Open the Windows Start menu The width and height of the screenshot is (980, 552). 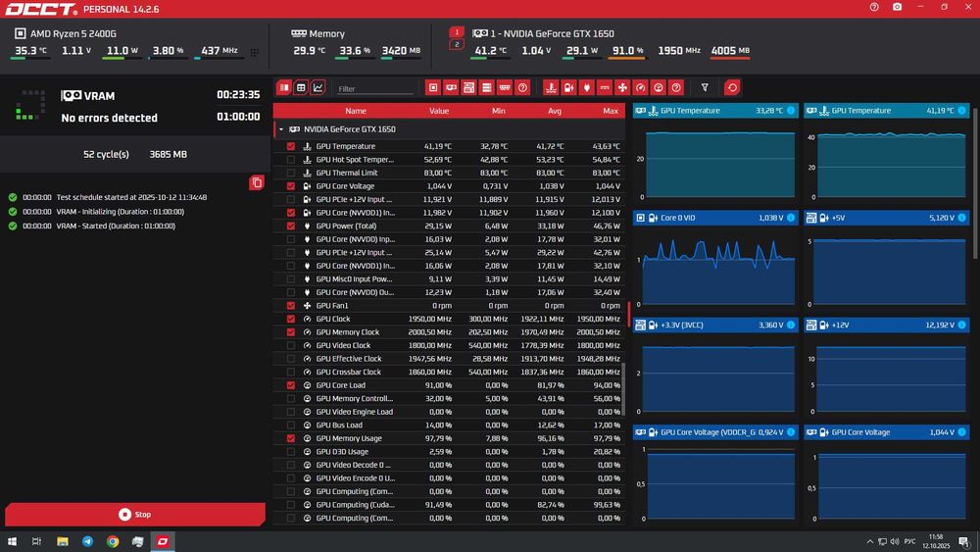coord(12,541)
